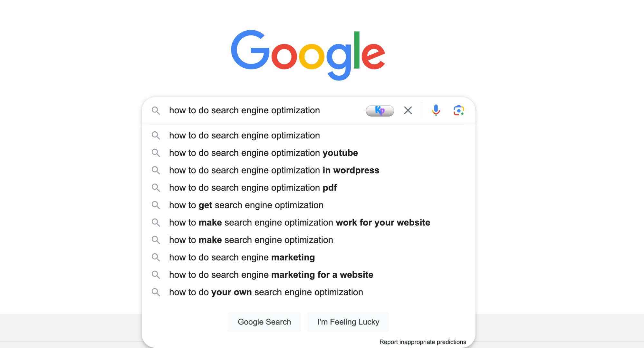This screenshot has width=644, height=348.
Task: Select how to do search engine marketing
Action: point(242,257)
